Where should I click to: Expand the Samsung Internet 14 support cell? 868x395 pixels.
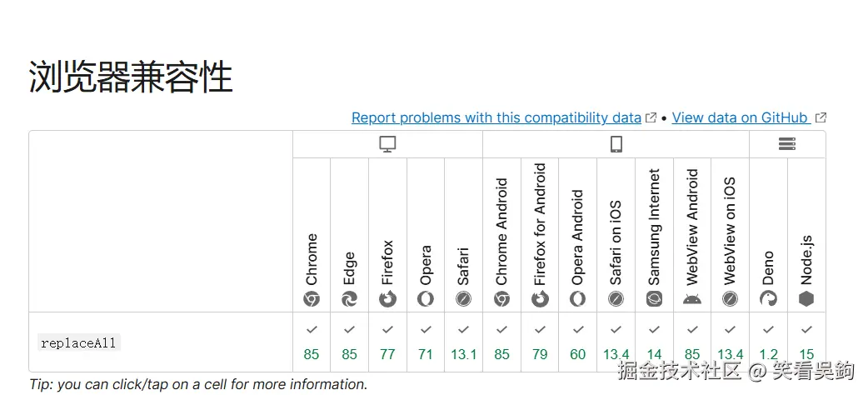pyautogui.click(x=655, y=342)
